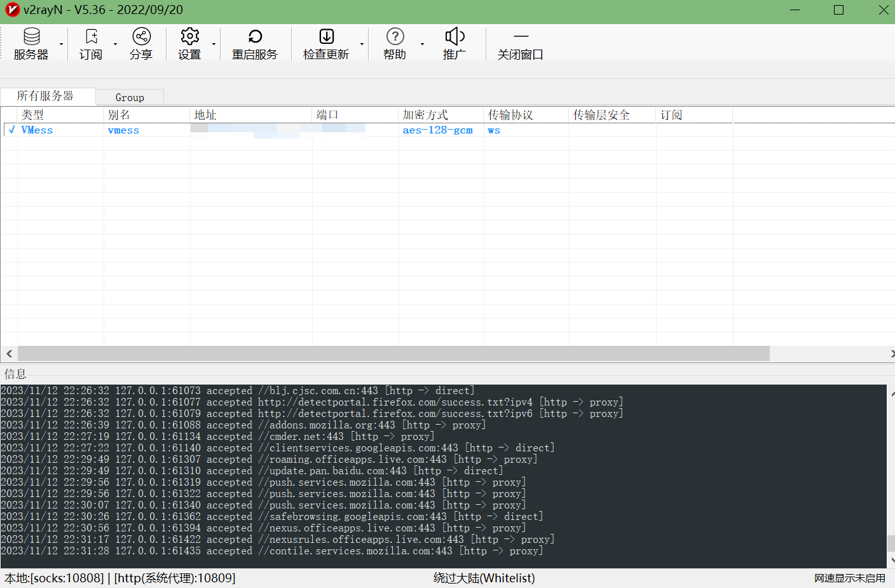Open 设置 (Settings) gear icon

pos(189,37)
